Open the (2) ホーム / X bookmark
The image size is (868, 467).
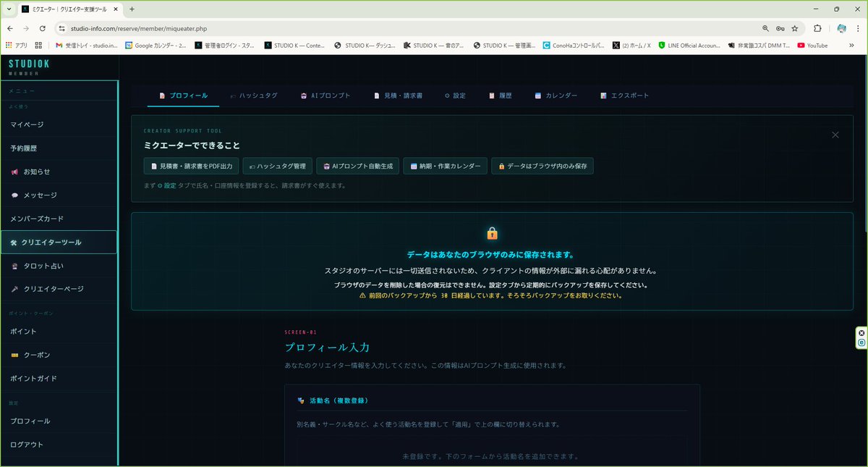click(631, 45)
